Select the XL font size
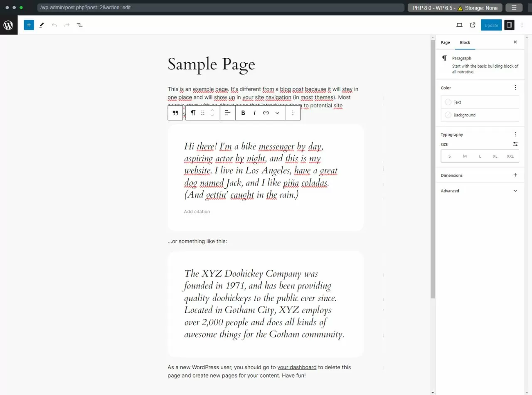 [495, 156]
